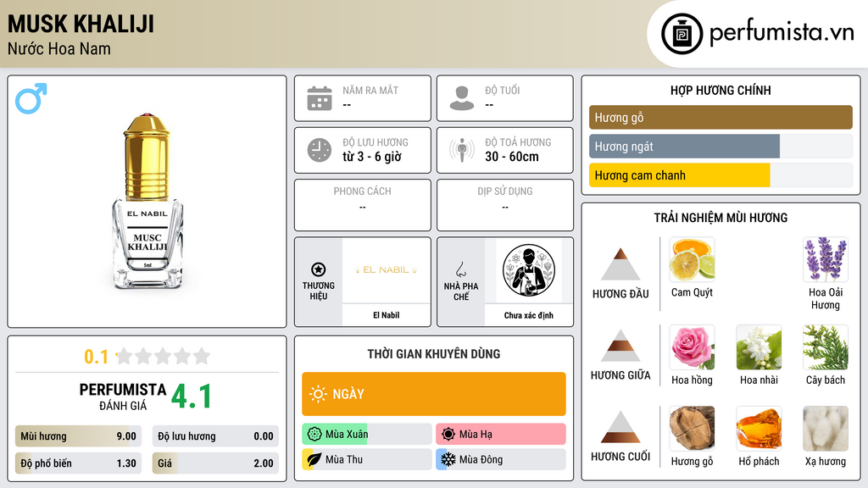This screenshot has width=868, height=488.
Task: Click the perfumer illustration avatar
Action: (529, 270)
